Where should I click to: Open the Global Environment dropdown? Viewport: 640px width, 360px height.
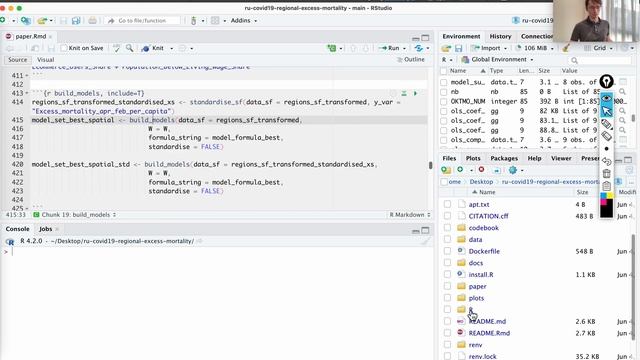pyautogui.click(x=497, y=60)
